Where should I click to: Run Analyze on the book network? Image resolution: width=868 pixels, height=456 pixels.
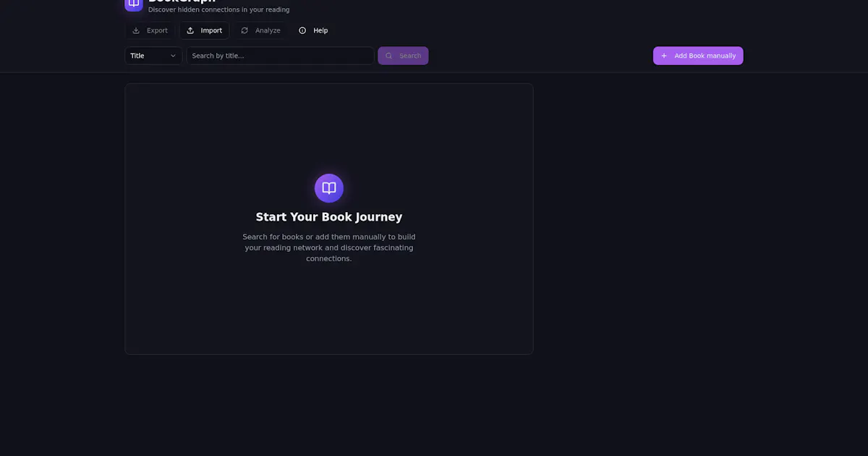click(260, 30)
